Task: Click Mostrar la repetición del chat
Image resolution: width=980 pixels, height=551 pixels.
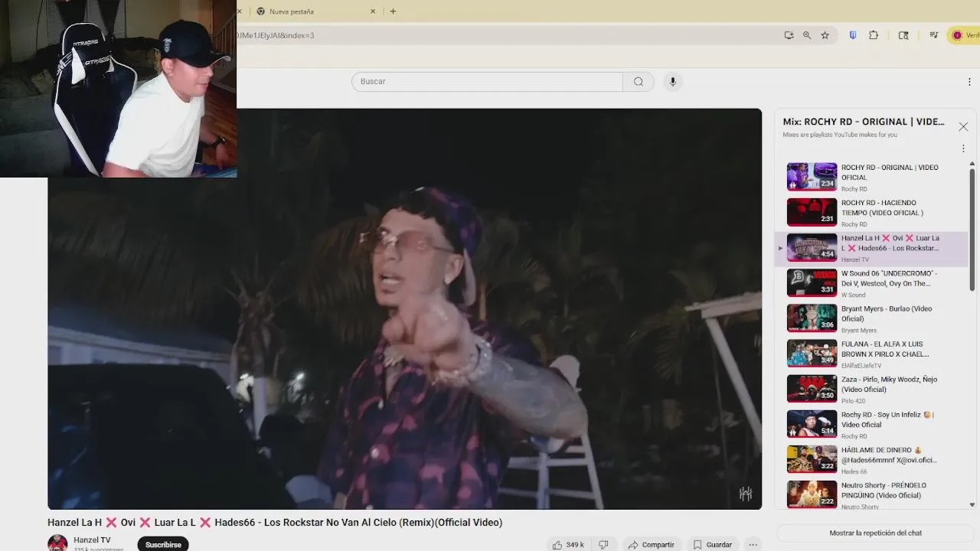Action: click(x=875, y=533)
